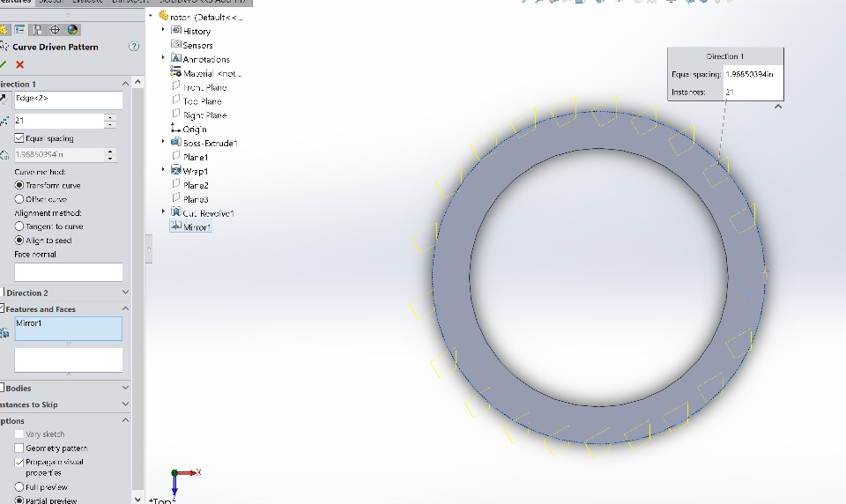Collapse the Options section chevron
The image size is (846, 504).
125,420
